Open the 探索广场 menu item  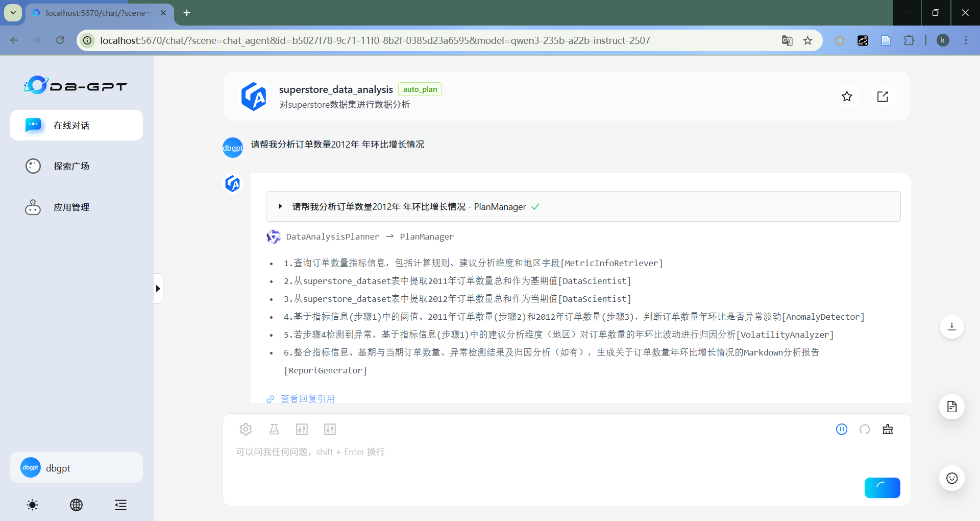pos(71,166)
